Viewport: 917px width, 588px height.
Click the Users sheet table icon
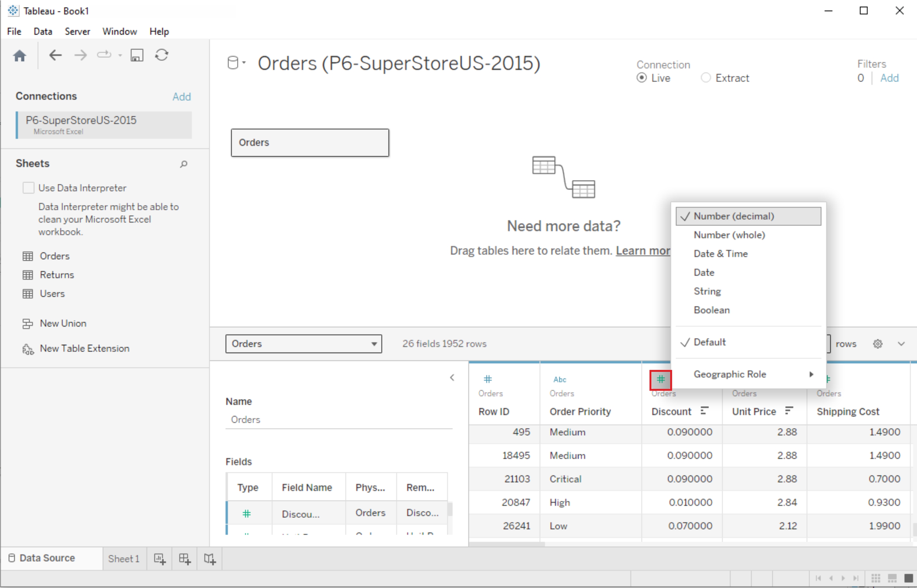click(x=28, y=294)
